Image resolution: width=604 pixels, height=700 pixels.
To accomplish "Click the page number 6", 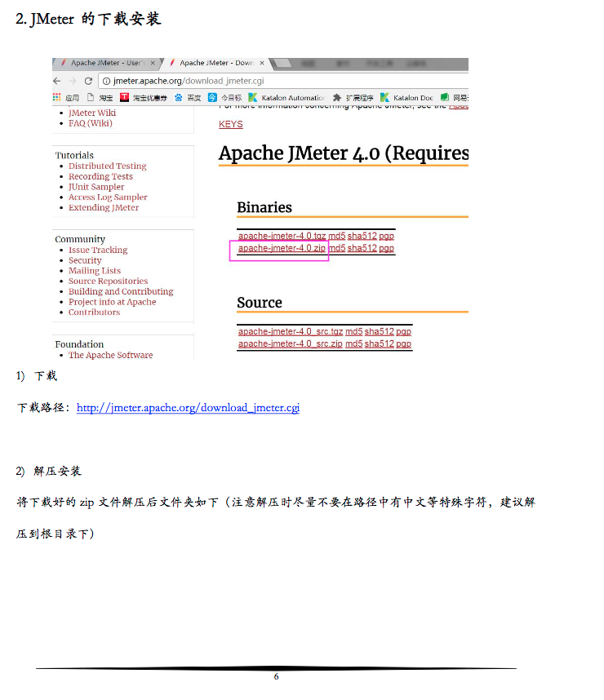I will [x=276, y=677].
